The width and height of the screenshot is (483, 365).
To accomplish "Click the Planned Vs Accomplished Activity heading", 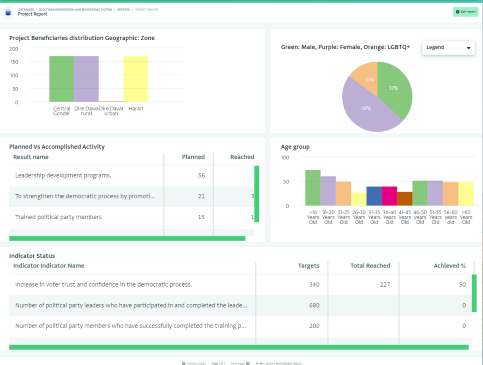I will (57, 147).
